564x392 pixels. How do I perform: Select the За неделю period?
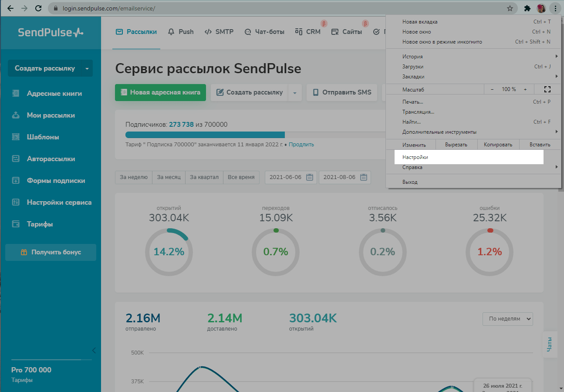(134, 177)
